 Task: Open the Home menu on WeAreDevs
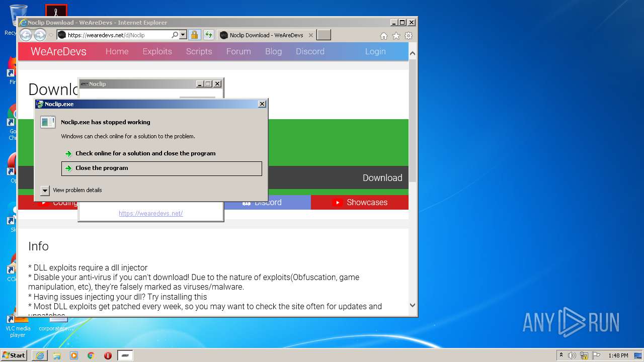(x=117, y=51)
